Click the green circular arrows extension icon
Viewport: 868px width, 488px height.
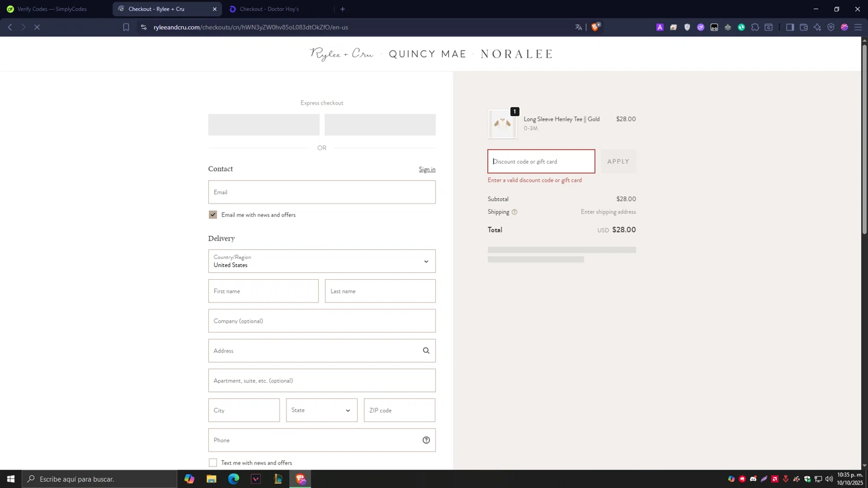point(741,27)
